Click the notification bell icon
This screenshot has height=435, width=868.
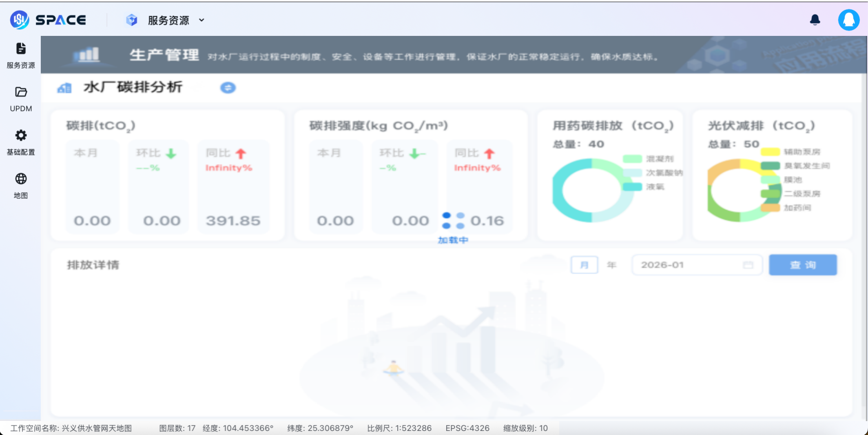816,20
